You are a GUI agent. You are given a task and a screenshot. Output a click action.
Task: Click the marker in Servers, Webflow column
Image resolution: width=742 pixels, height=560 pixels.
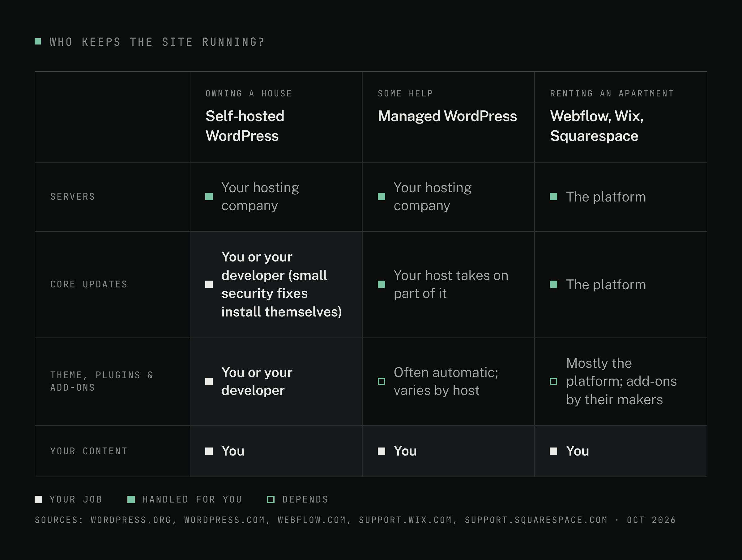tap(553, 197)
